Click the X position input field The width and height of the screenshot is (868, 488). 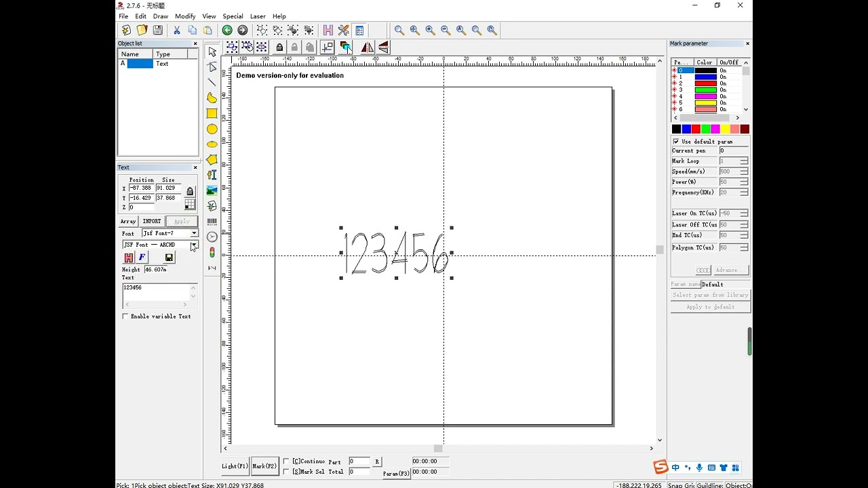point(142,188)
